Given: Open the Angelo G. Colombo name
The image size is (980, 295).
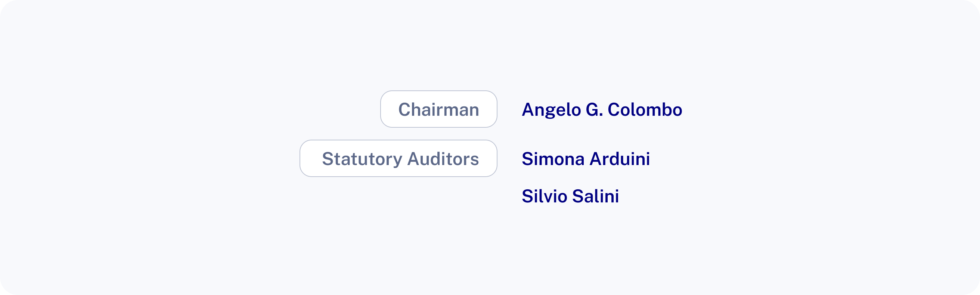Looking at the screenshot, I should point(601,109).
